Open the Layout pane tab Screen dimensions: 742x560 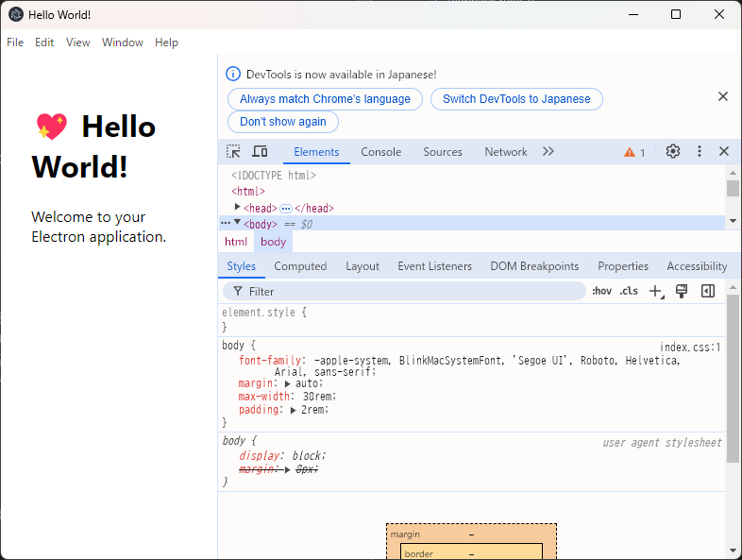click(363, 266)
